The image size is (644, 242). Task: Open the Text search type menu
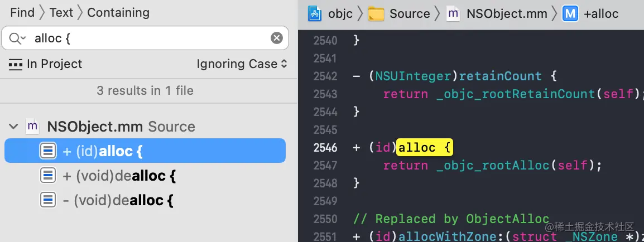[61, 13]
